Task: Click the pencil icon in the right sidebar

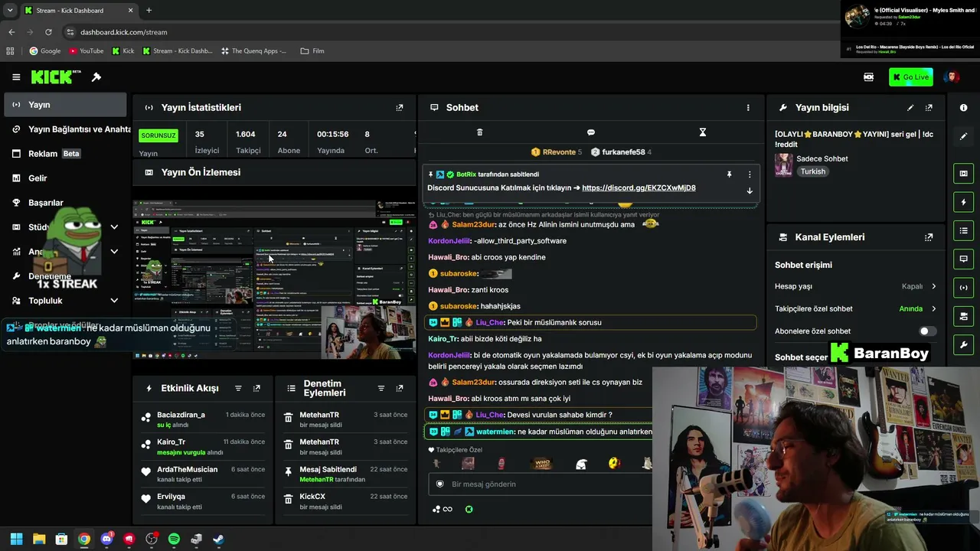Action: [963, 136]
